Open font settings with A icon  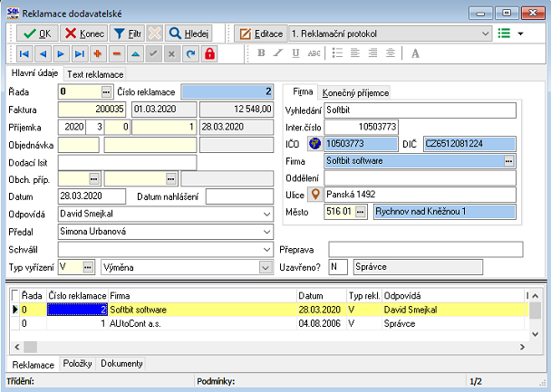point(415,53)
